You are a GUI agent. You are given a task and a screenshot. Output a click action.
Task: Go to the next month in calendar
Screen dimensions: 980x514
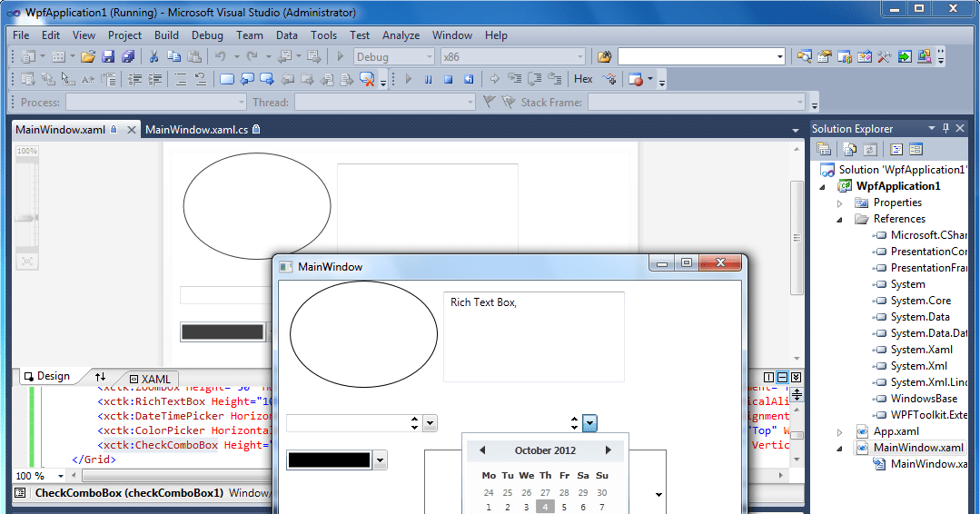609,450
